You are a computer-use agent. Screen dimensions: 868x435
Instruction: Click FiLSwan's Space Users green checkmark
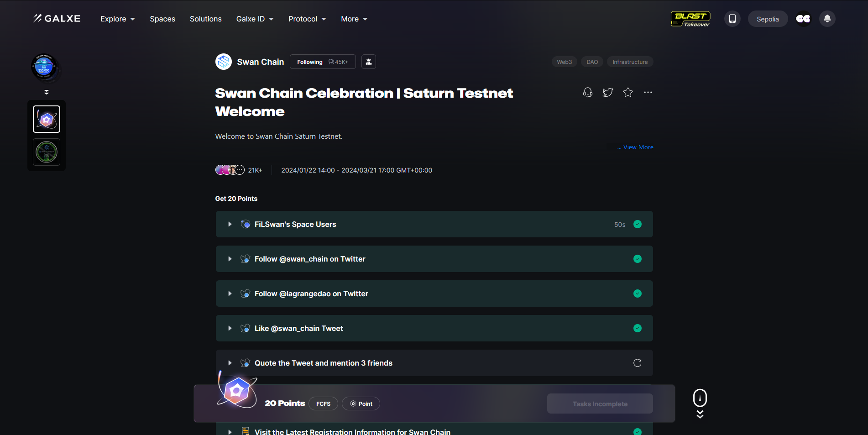637,224
